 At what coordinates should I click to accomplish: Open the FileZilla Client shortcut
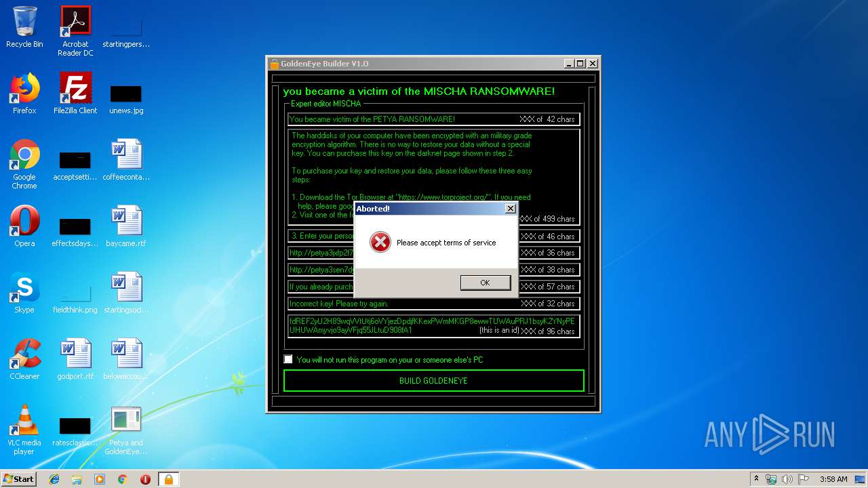click(75, 94)
